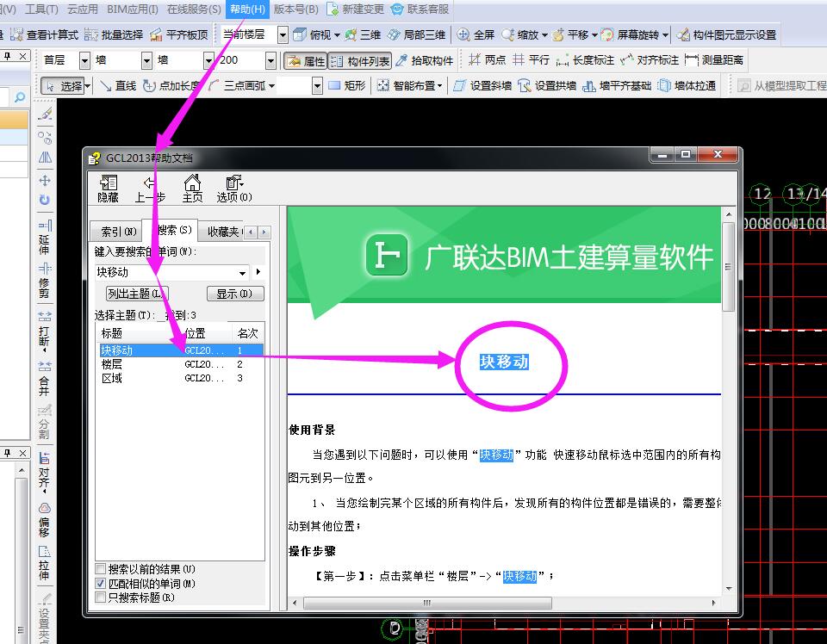Expand the 200 wall thickness dropdown
Viewport: 827px width, 644px height.
pos(270,60)
